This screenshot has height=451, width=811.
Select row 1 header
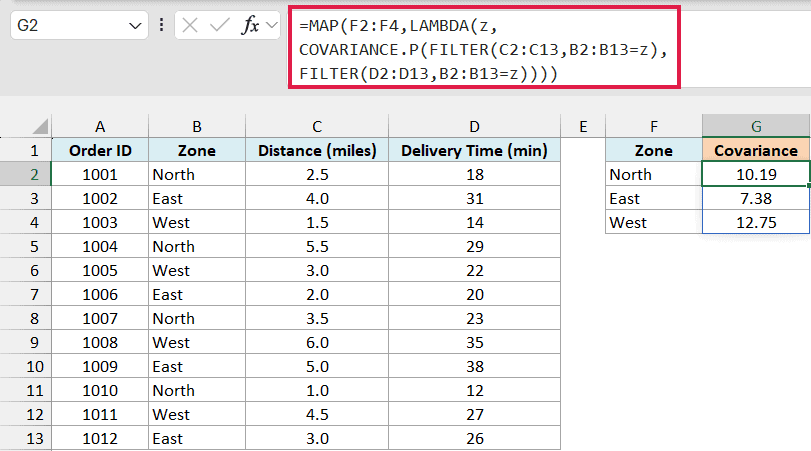click(x=25, y=151)
